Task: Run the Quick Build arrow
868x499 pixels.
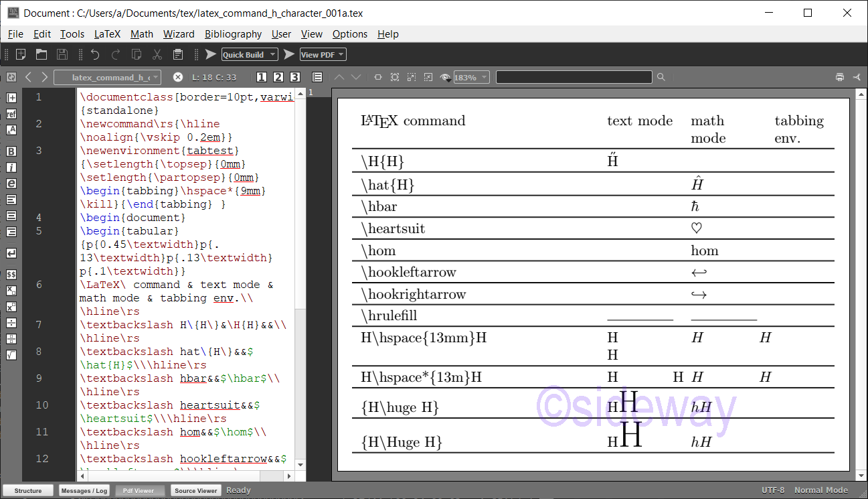Action: (210, 55)
